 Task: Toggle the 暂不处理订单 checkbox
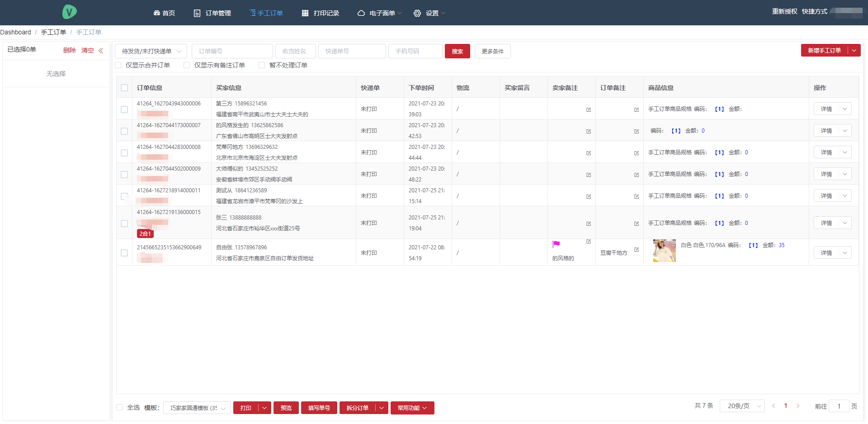click(262, 65)
